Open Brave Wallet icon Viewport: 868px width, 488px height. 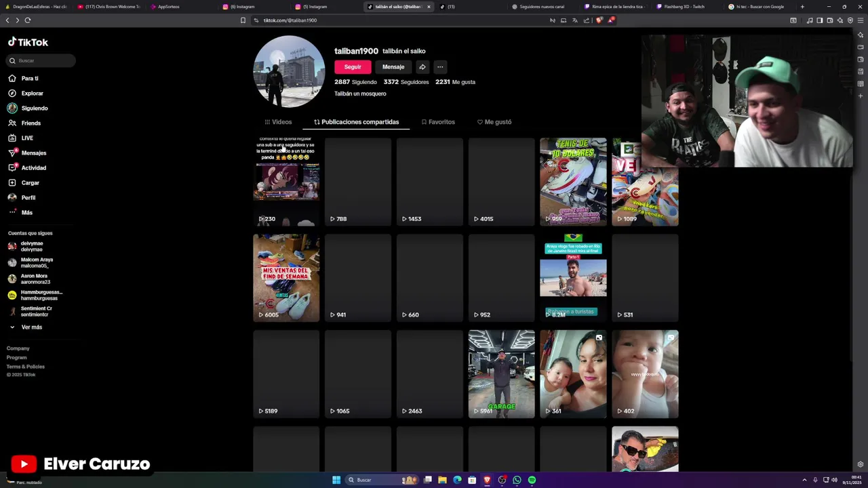[x=829, y=20]
